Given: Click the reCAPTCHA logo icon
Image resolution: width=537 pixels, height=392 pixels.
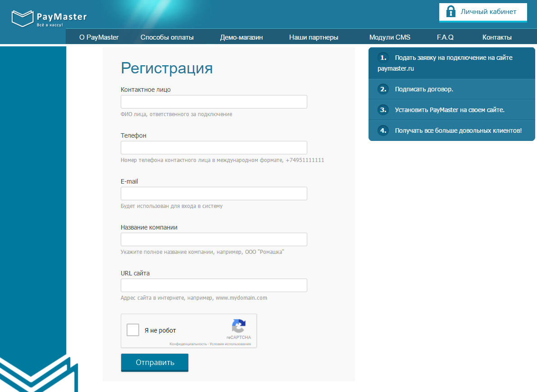Looking at the screenshot, I should 238,326.
